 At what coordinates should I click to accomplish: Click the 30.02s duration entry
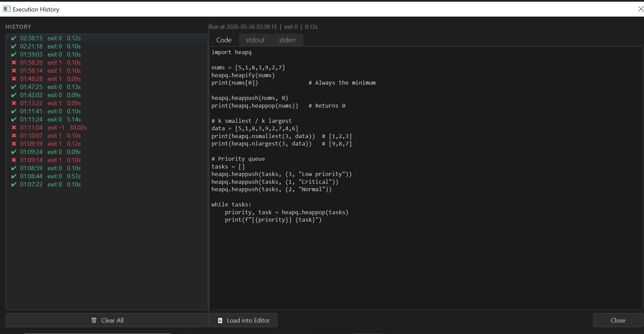78,128
